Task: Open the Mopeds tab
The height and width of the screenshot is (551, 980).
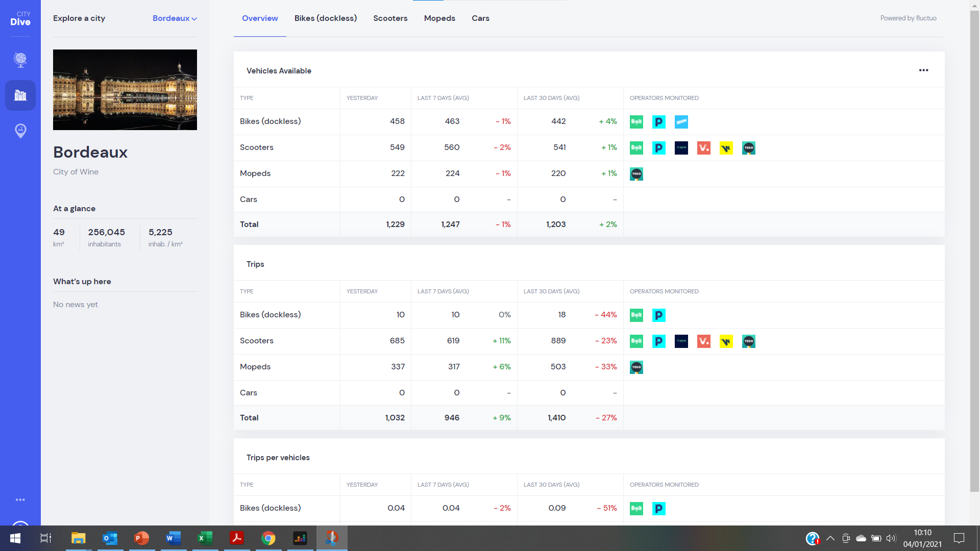Action: coord(439,18)
